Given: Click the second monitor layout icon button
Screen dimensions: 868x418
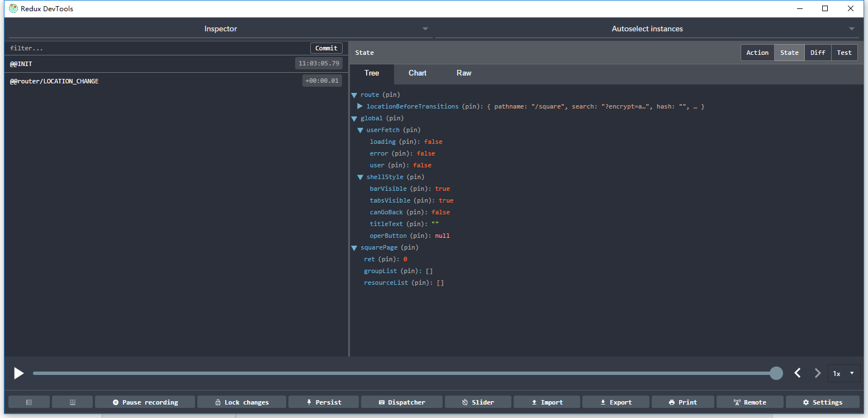Looking at the screenshot, I should pyautogui.click(x=73, y=402).
